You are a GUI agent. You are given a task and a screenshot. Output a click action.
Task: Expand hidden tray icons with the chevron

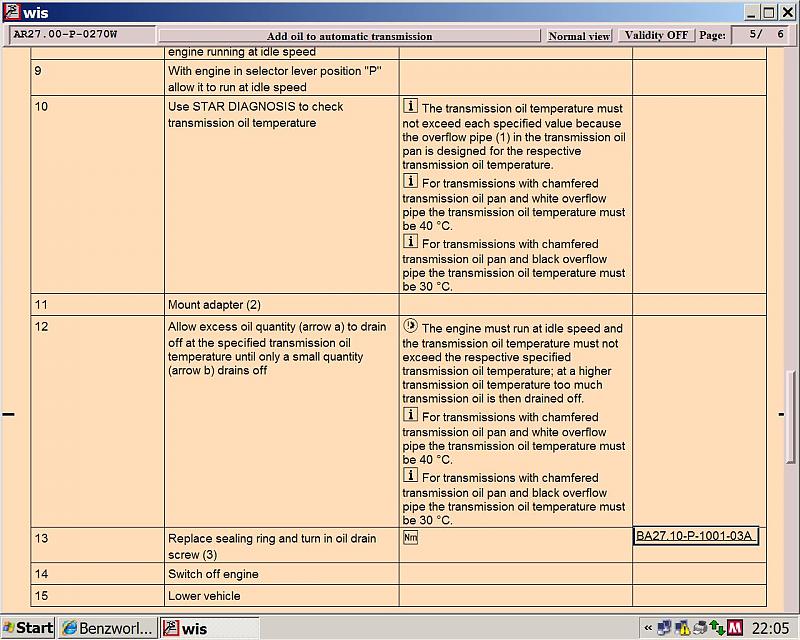click(x=648, y=628)
